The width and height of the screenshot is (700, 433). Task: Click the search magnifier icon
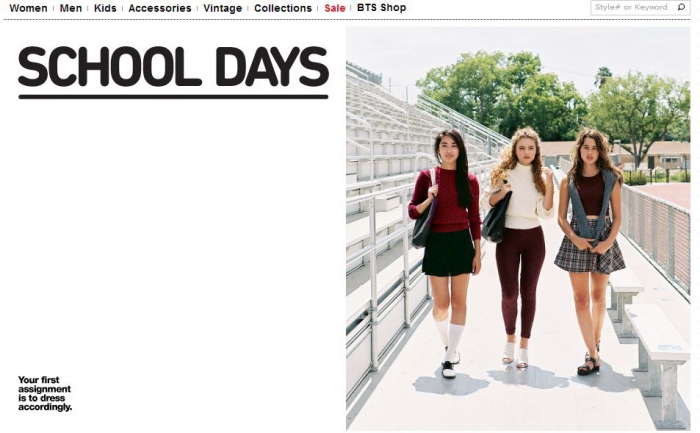click(681, 7)
